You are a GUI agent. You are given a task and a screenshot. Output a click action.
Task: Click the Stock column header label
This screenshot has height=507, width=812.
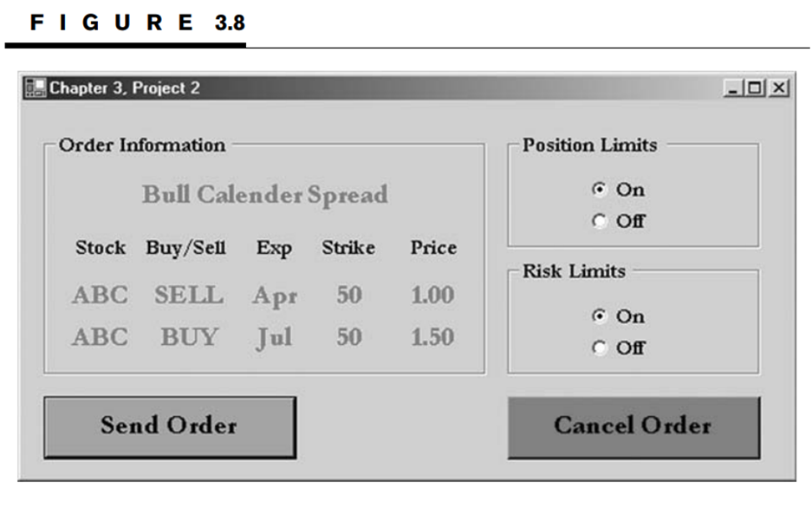pyautogui.click(x=101, y=248)
